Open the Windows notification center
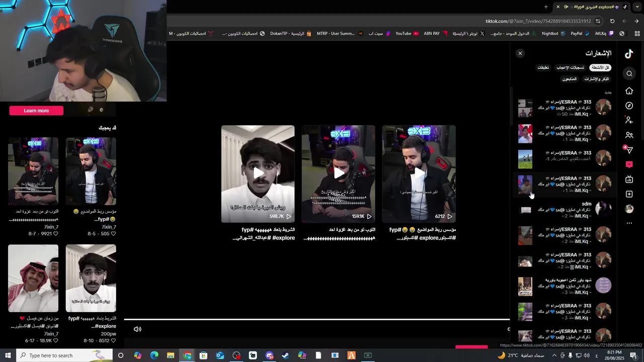The width and height of the screenshot is (644, 362). [x=633, y=355]
